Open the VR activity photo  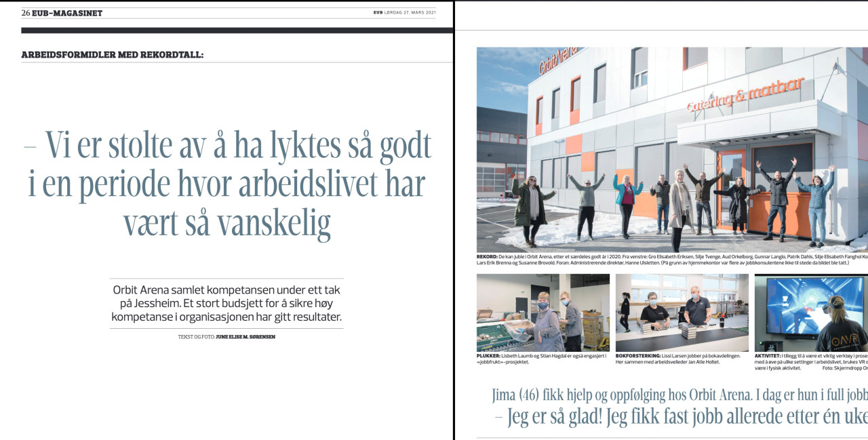point(811,313)
